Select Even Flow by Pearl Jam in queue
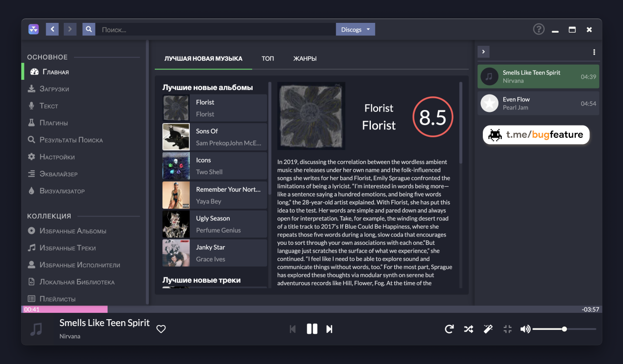Viewport: 623px width, 364px height. coord(538,103)
